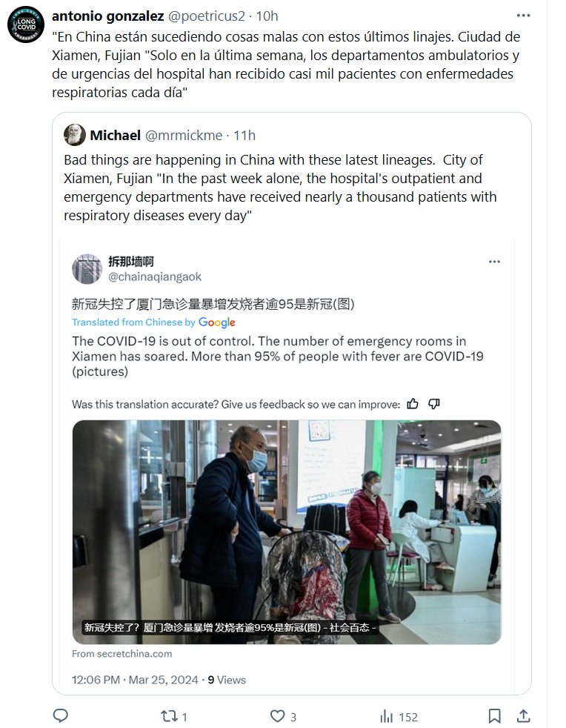Bookmark this tweet
566x728 pixels.
click(495, 716)
